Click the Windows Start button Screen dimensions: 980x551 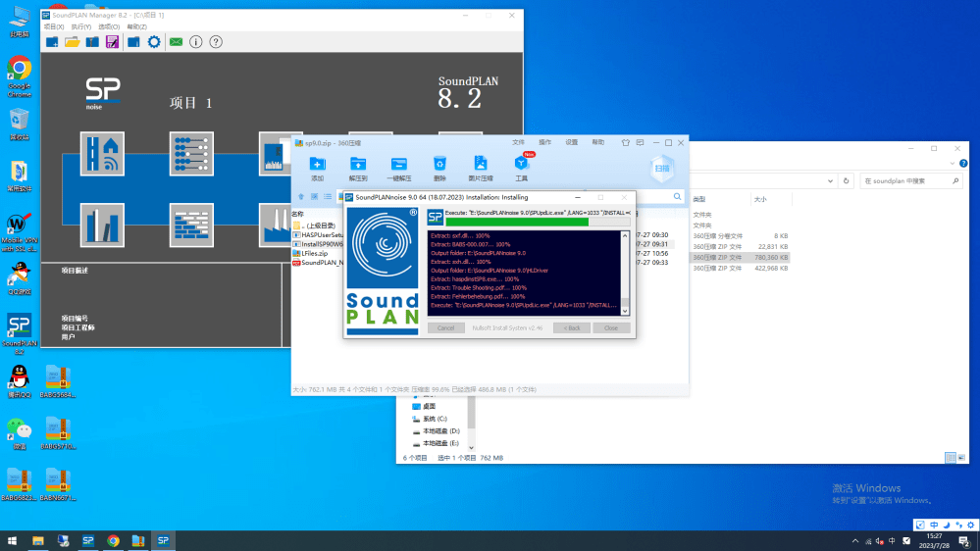point(13,540)
